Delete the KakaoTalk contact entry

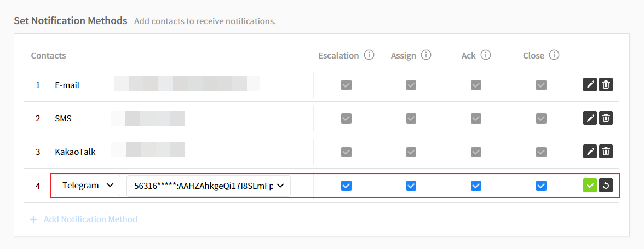(x=606, y=152)
